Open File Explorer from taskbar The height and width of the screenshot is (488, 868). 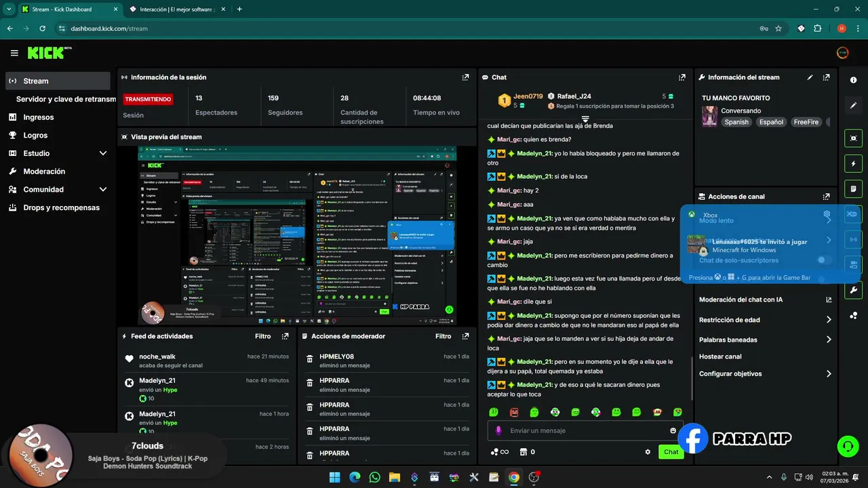pos(394,477)
